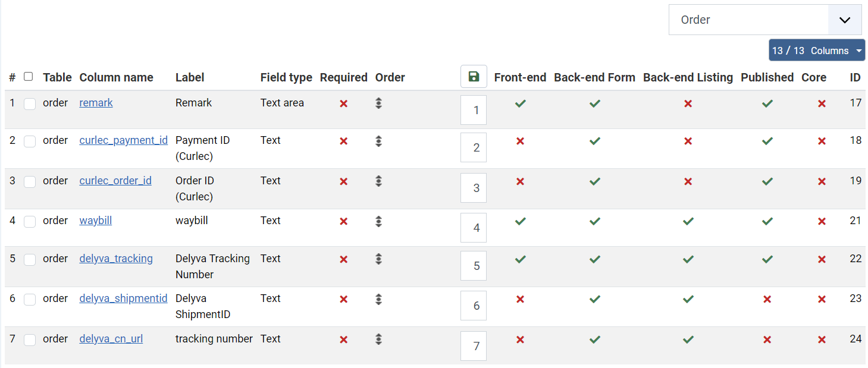Expand the 13 / 13 Columns dropdown
868x368 pixels.
(x=816, y=51)
